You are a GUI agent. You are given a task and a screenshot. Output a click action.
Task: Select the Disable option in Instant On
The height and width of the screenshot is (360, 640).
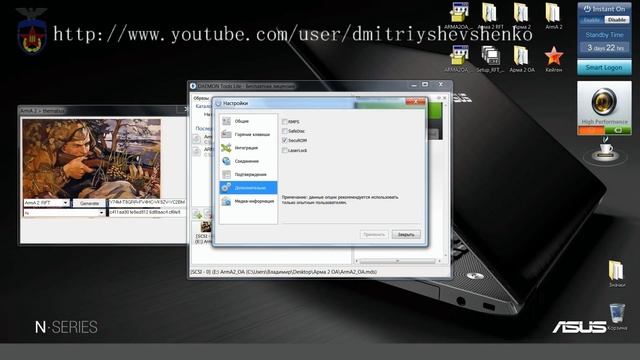(616, 20)
